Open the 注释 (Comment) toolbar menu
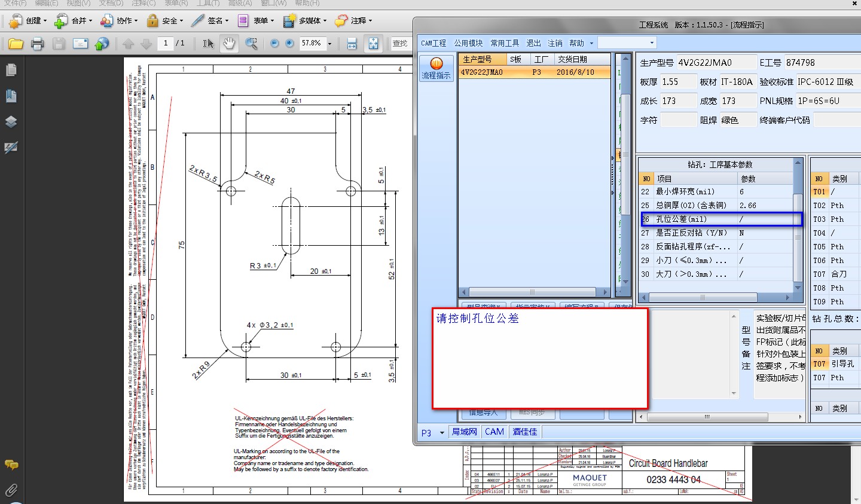 (x=353, y=21)
